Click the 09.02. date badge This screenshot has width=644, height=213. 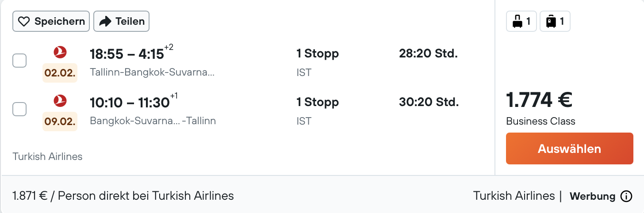point(60,122)
